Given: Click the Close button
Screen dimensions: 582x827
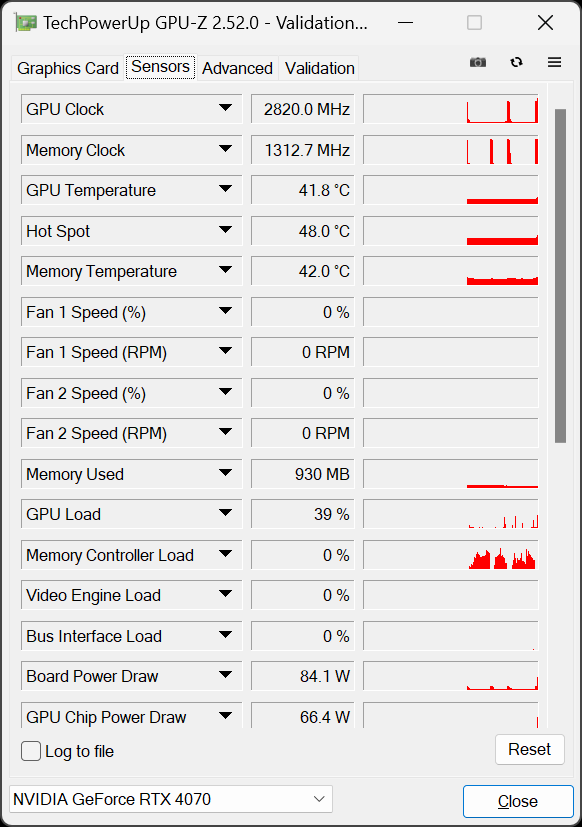Looking at the screenshot, I should pos(518,801).
